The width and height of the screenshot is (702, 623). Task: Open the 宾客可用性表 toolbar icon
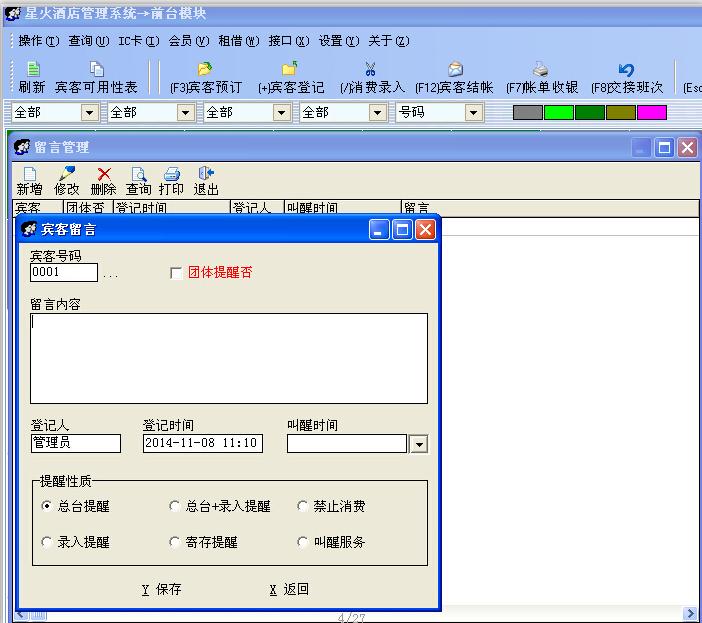click(x=96, y=69)
